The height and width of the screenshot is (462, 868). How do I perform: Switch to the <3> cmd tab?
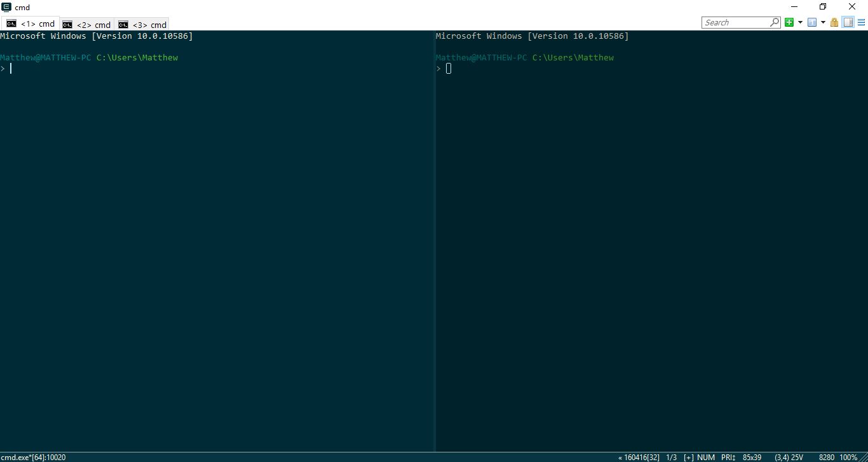click(x=142, y=25)
